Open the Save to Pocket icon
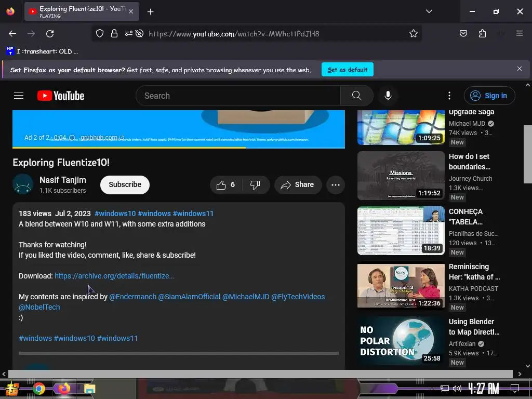This screenshot has width=532, height=399. tap(463, 33)
